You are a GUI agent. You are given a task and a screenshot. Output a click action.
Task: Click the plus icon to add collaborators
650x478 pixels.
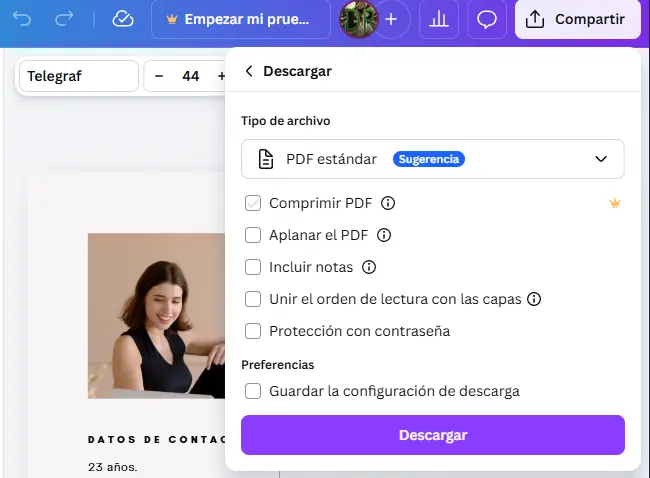[391, 19]
